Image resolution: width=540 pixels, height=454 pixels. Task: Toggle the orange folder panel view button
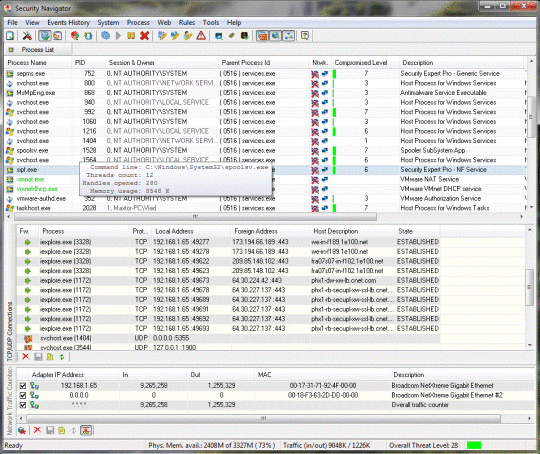coord(262,35)
